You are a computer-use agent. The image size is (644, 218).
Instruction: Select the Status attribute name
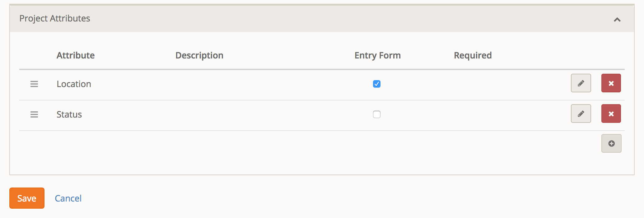pos(69,114)
